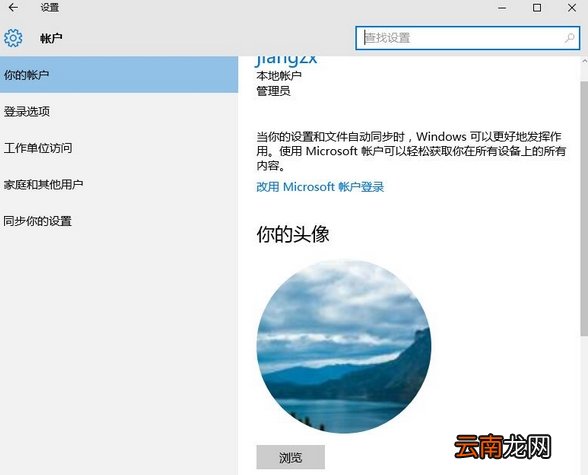Viewport: 588px width, 475px height.
Task: Open settings home via gear icon
Action: click(13, 38)
